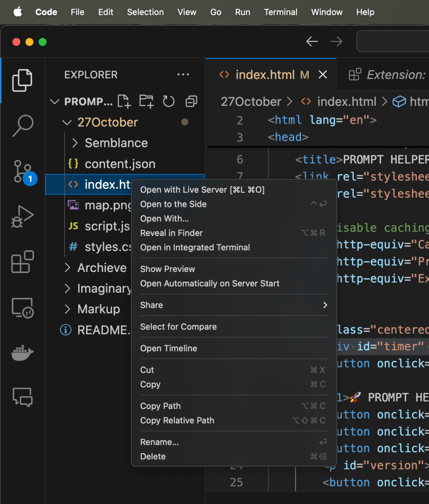This screenshot has height=504, width=429.
Task: Choose Open With... from context menu
Action: pos(234,219)
